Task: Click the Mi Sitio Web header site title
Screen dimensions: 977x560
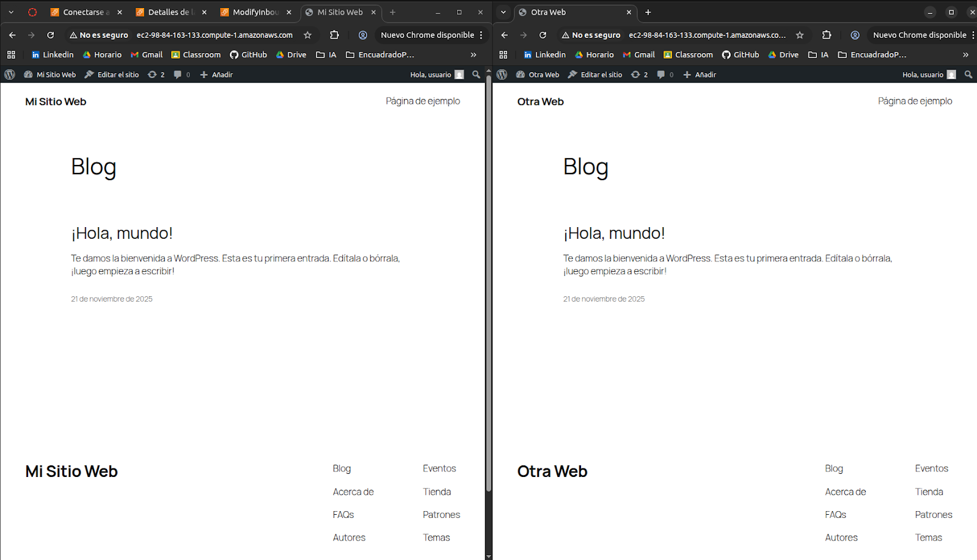Action: pyautogui.click(x=56, y=102)
